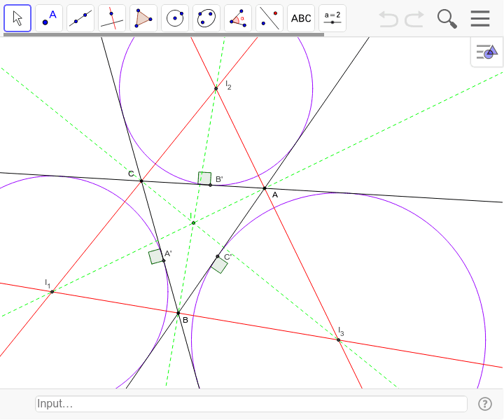Click vertex point C

pos(141,181)
